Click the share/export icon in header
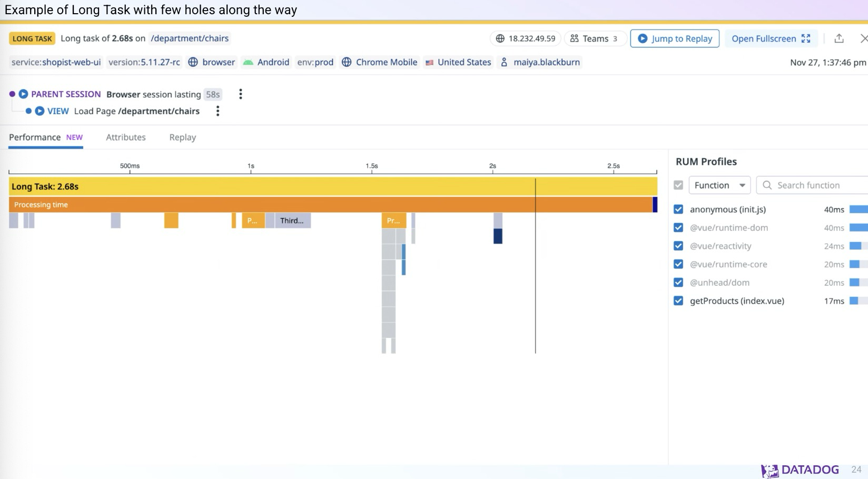This screenshot has height=479, width=868. click(839, 38)
